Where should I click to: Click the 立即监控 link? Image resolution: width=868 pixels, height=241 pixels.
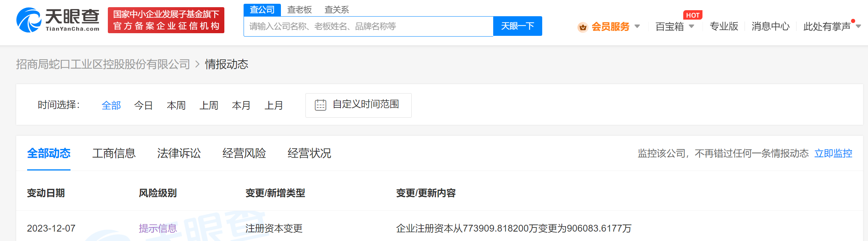point(833,154)
